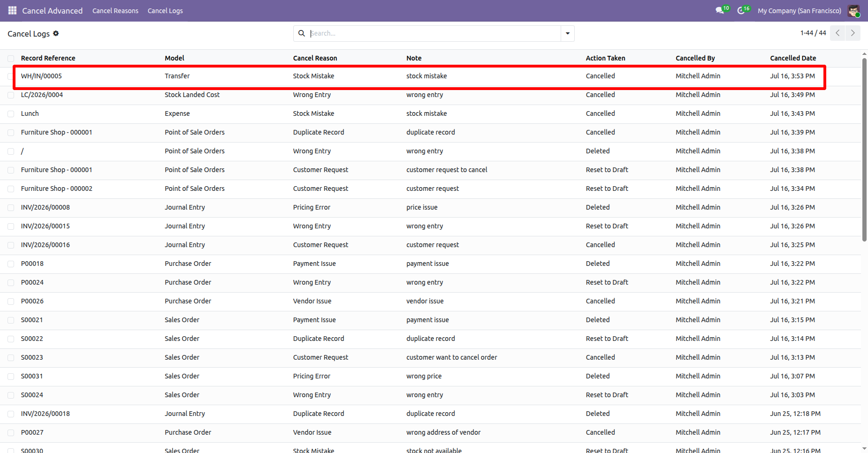Screen dimensions: 868x453
Task: Select the INV/2026/00008 row checkbox
Action: [x=11, y=207]
